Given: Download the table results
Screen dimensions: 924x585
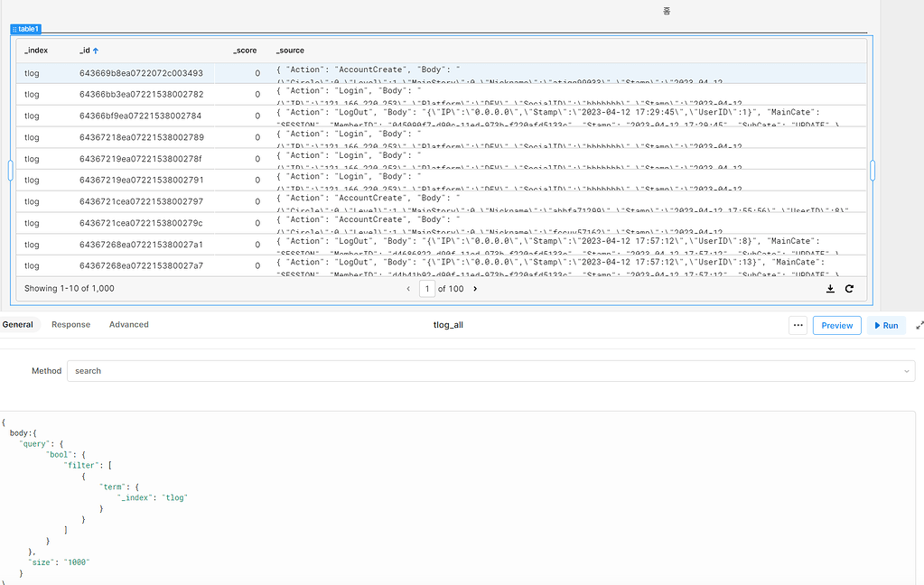Looking at the screenshot, I should [830, 288].
